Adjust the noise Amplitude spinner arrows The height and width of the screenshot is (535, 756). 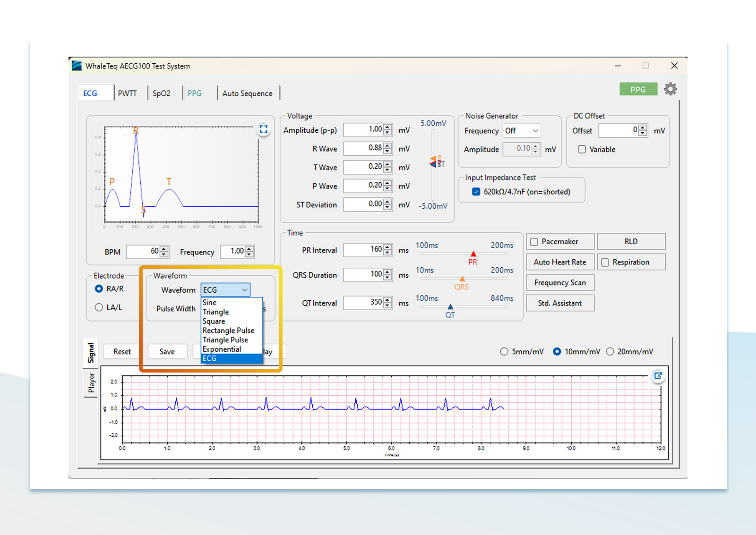[x=535, y=149]
